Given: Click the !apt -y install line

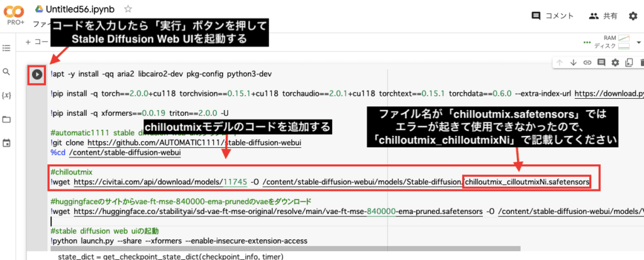Looking at the screenshot, I should point(160,74).
